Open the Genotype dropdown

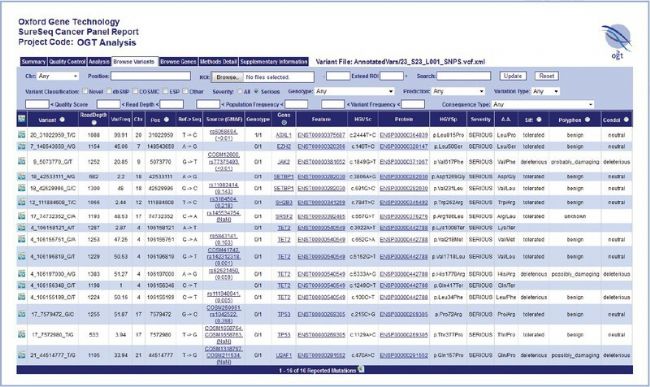(x=354, y=91)
